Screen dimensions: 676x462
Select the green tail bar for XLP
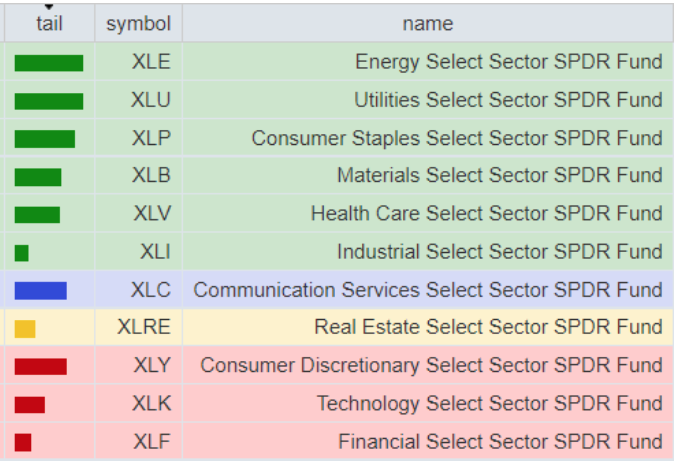click(x=45, y=139)
